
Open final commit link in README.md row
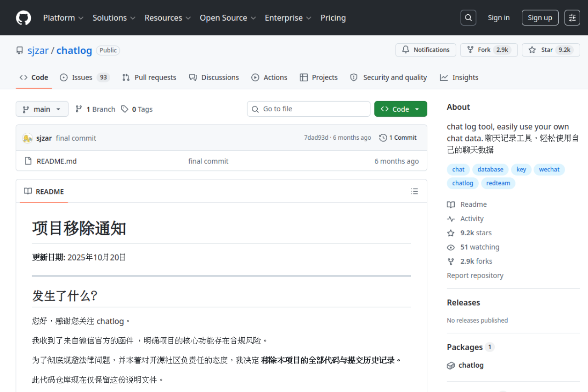point(208,161)
